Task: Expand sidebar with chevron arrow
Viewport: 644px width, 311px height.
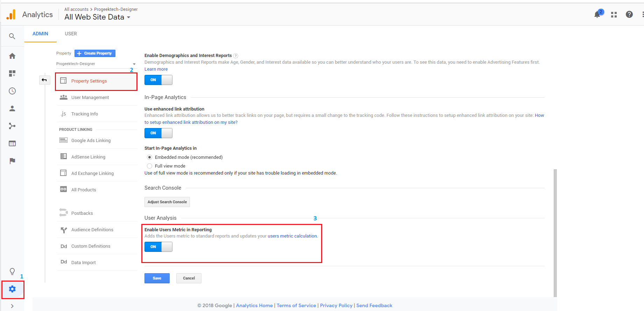Action: [x=12, y=306]
